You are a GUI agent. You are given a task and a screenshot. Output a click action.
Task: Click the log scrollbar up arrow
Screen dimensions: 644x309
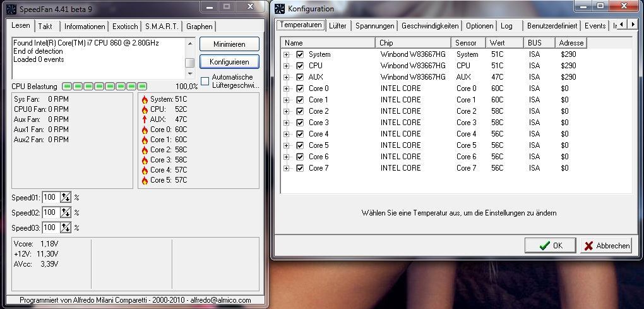pyautogui.click(x=189, y=43)
